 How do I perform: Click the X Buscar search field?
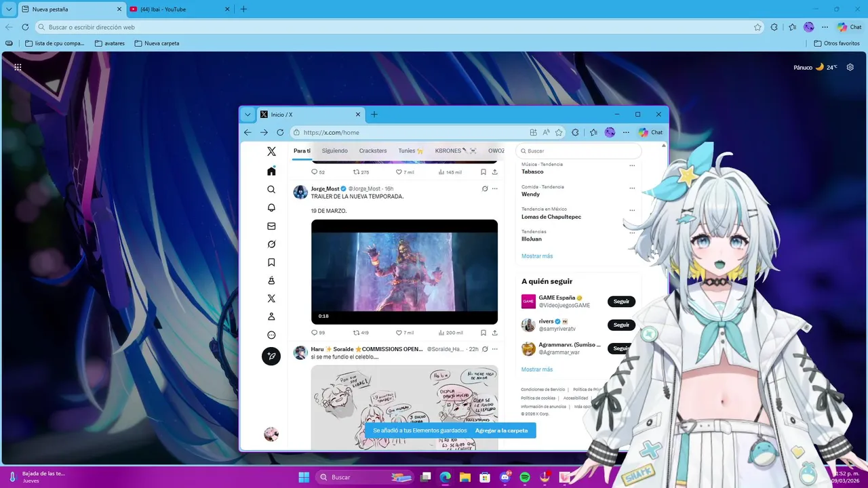(x=578, y=151)
